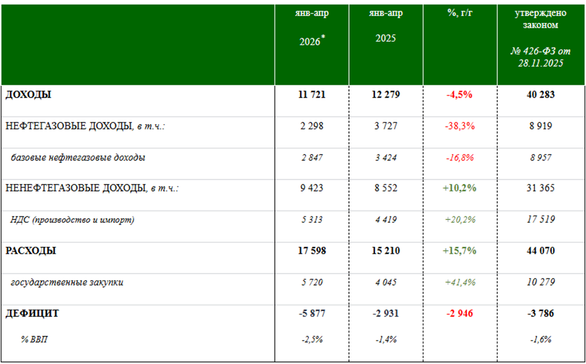Click the 44 070 approved expenditures value
586x364 pixels.
click(540, 250)
